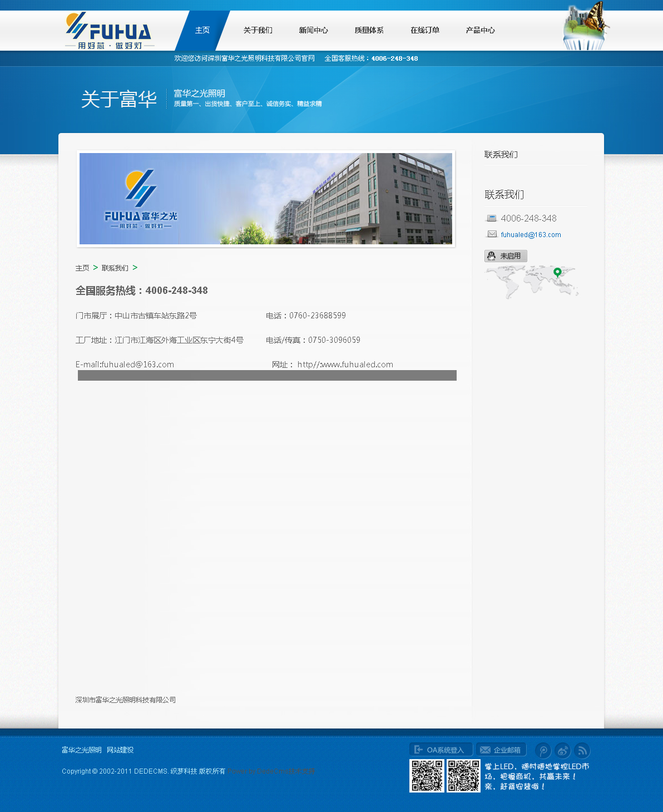The width and height of the screenshot is (663, 812).
Task: Navigate to 产品中心 in top menu
Action: (480, 31)
